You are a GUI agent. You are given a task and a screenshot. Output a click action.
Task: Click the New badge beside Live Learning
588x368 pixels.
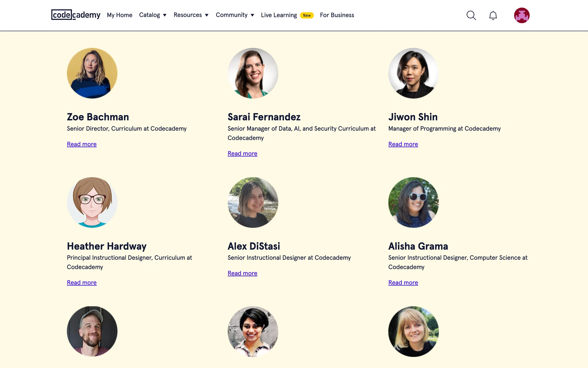(x=307, y=15)
